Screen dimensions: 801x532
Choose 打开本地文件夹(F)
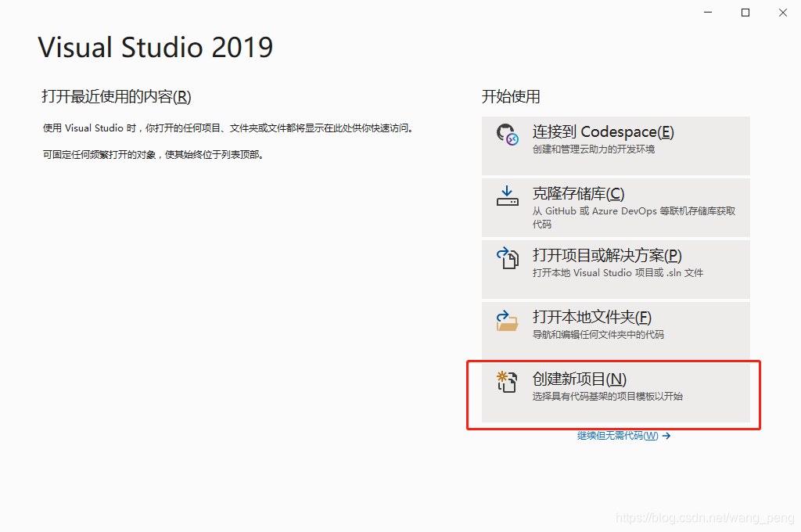coord(616,329)
